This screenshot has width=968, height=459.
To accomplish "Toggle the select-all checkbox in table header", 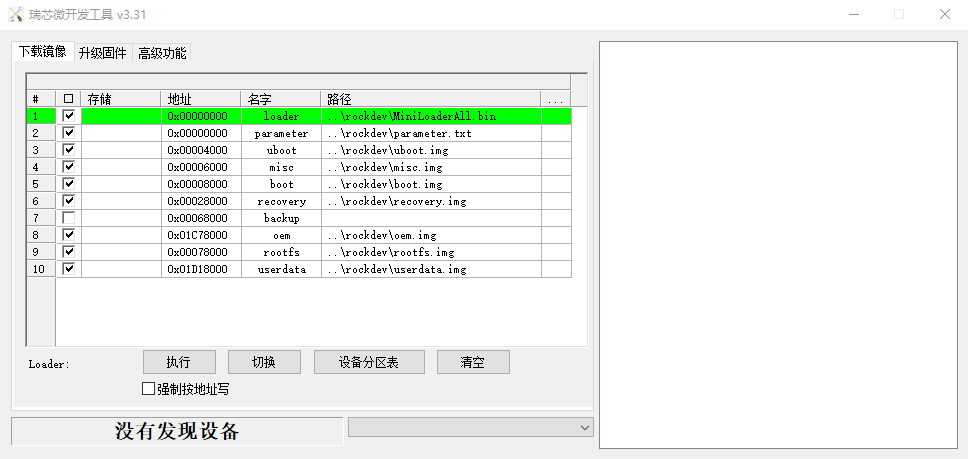I will [x=69, y=99].
